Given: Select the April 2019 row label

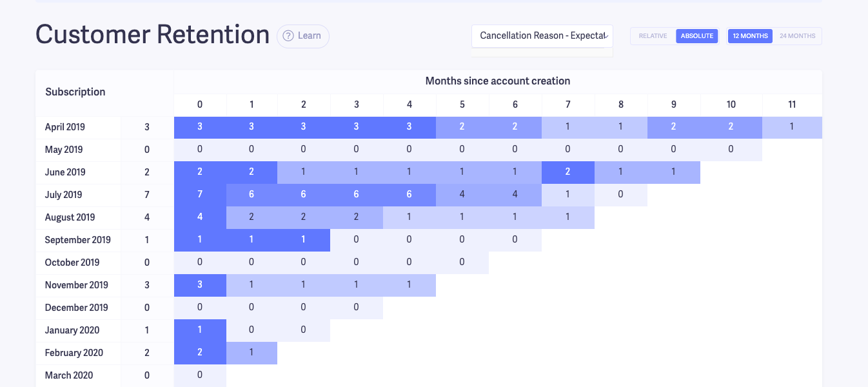Looking at the screenshot, I should pyautogui.click(x=65, y=127).
